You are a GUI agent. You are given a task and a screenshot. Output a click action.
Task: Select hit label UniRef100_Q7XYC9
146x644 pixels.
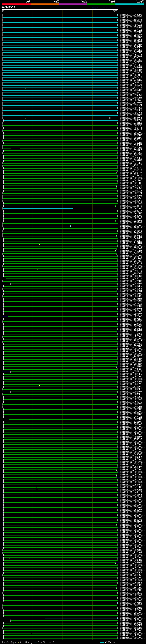coord(131,80)
